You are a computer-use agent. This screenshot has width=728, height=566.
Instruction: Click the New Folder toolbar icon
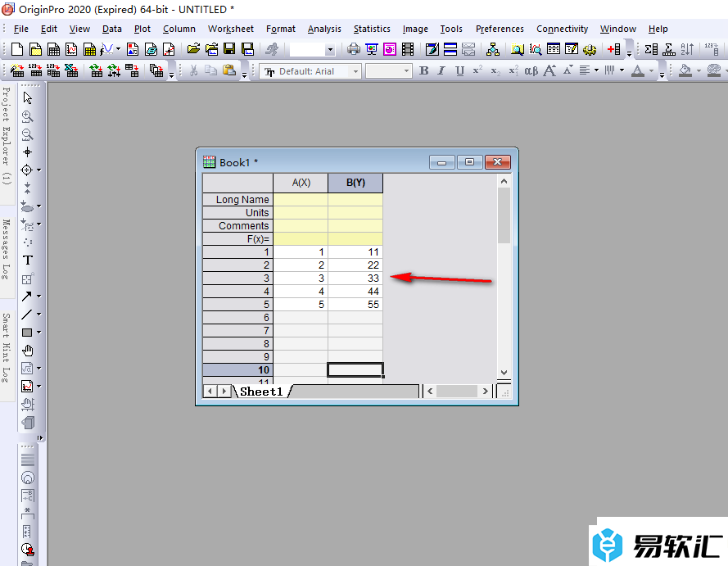(35, 49)
